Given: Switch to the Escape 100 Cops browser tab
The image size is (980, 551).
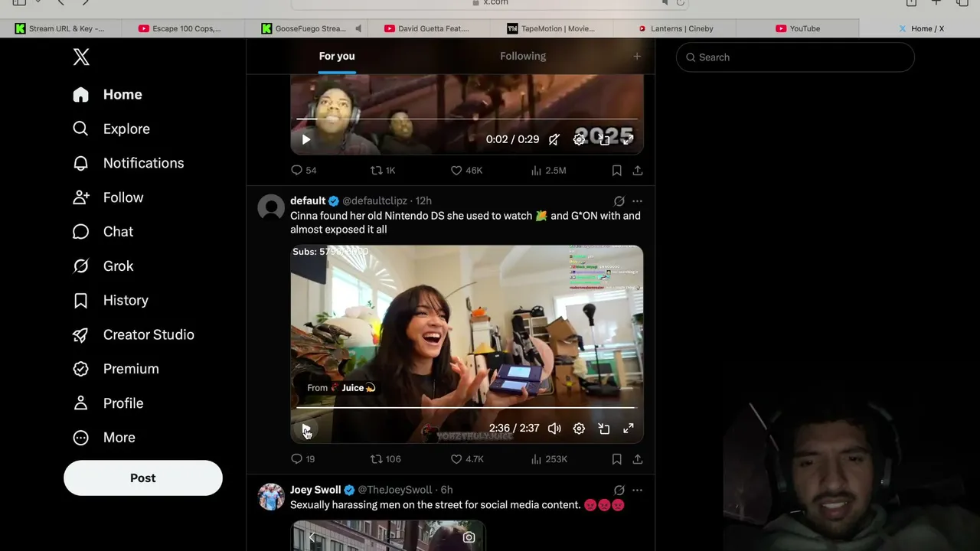Looking at the screenshot, I should point(184,28).
